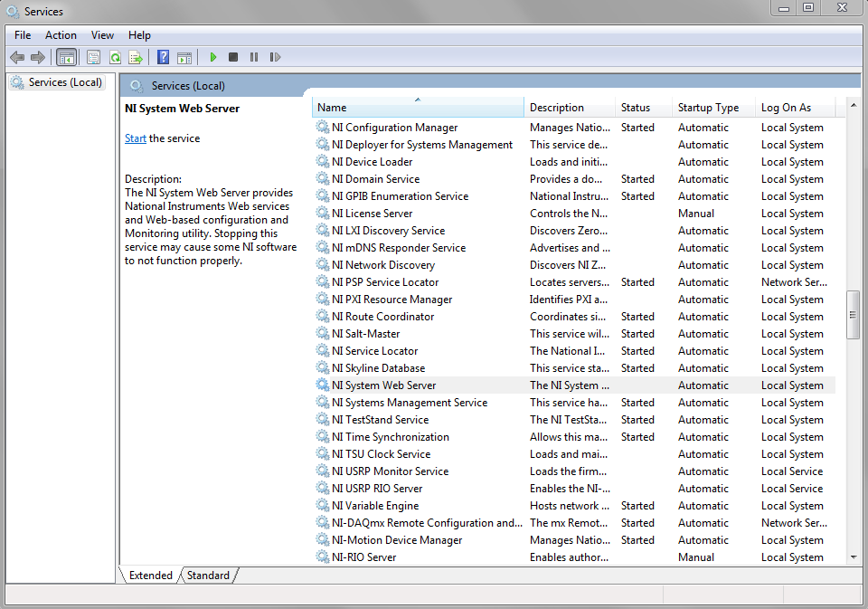Screen dimensions: 868x609
Task: Select NI Route Coordinator
Action: 573,316
